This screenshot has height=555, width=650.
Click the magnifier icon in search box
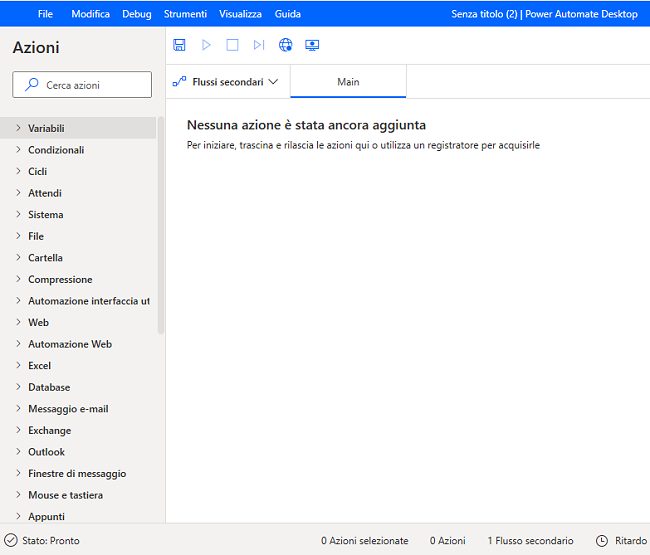pos(32,85)
